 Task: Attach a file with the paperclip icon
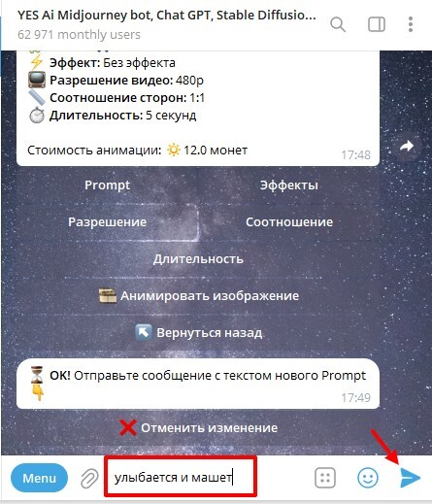click(x=89, y=478)
